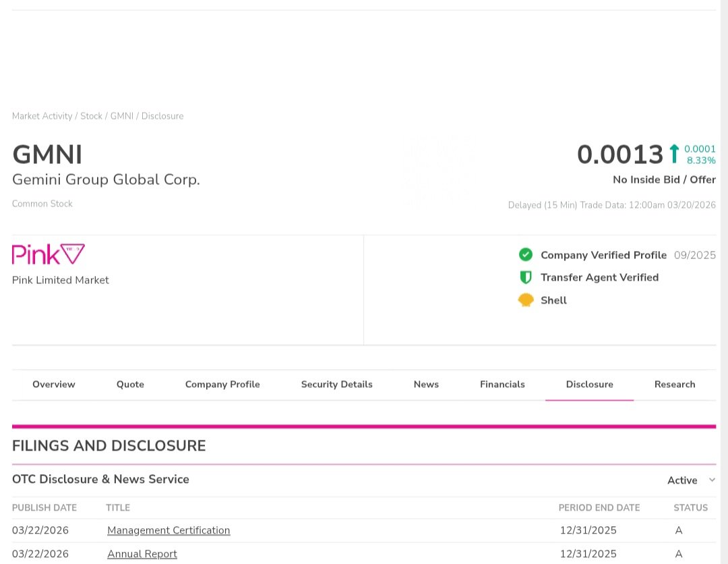Click the Company Verified Profile label
This screenshot has height=564, width=728.
pyautogui.click(x=603, y=255)
